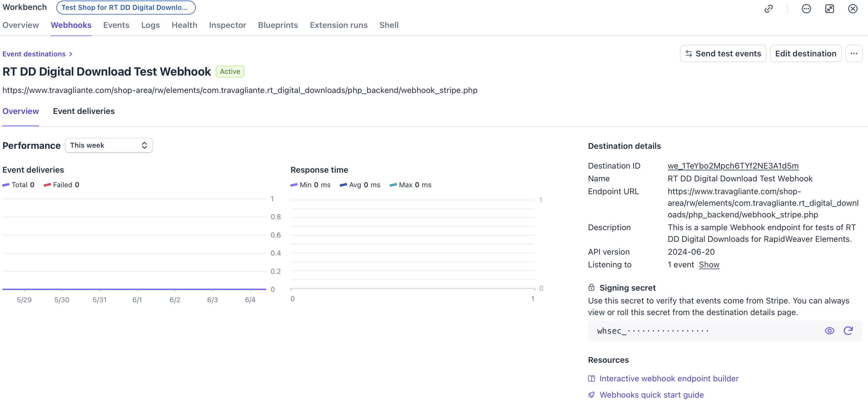Open Test Shop account switcher pill
The width and height of the screenshot is (868, 411).
coord(126,8)
